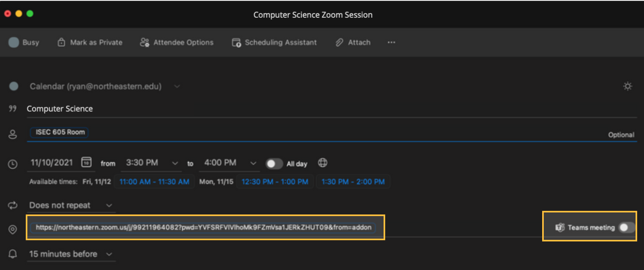Open the time zone globe icon
The image size is (644, 270).
322,163
